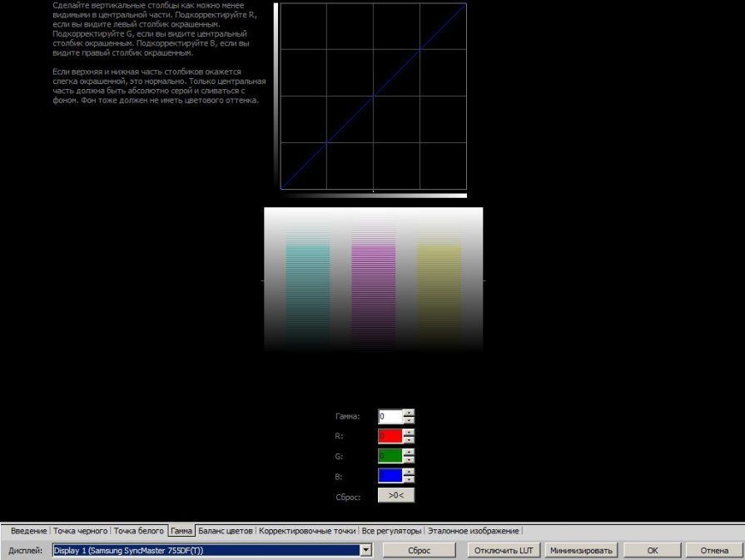Show the Эталонное изображение tab

[474, 531]
